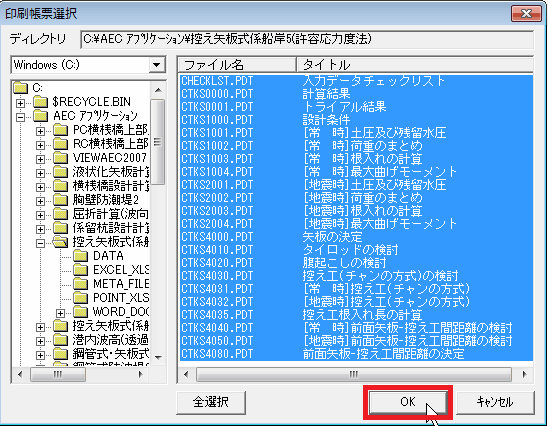Select the VIEWAEC2007 folder icon
This screenshot has height=426, width=548.
point(60,158)
